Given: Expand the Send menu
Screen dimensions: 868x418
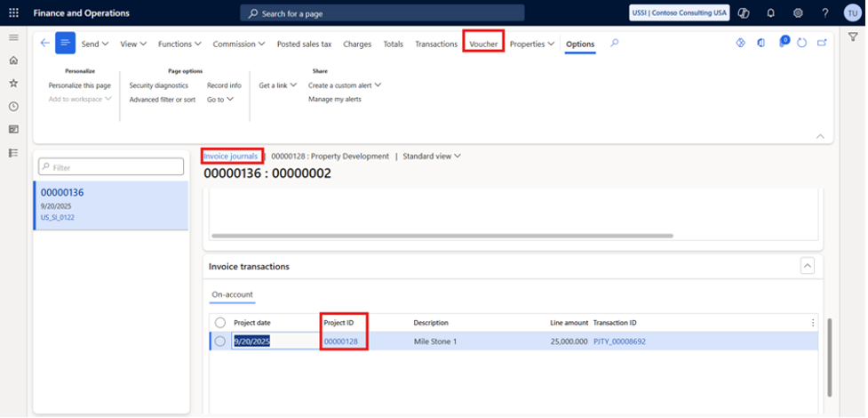Looking at the screenshot, I should pos(95,44).
